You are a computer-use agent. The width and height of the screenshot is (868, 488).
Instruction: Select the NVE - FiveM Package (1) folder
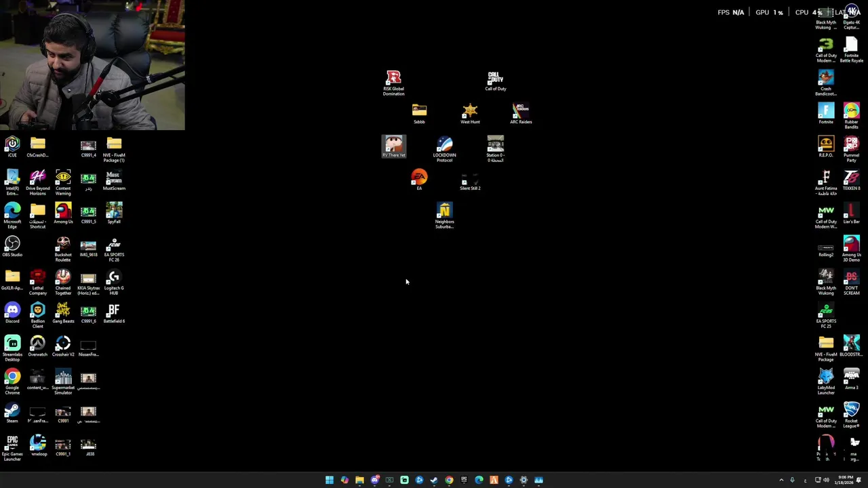point(114,150)
